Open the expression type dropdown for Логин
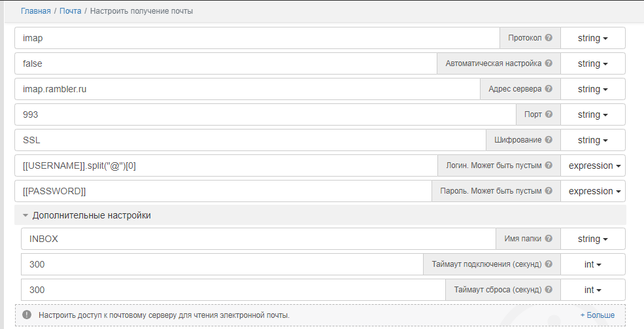644x329 pixels. [594, 165]
